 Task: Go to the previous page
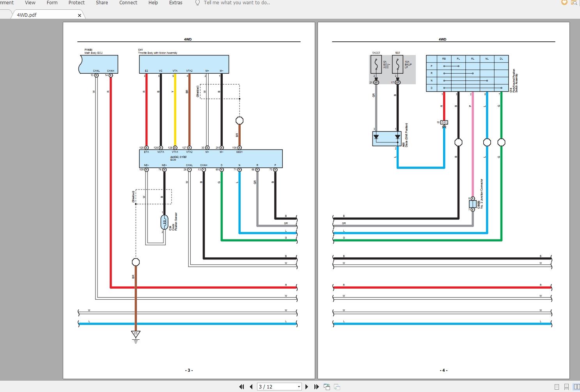251,387
